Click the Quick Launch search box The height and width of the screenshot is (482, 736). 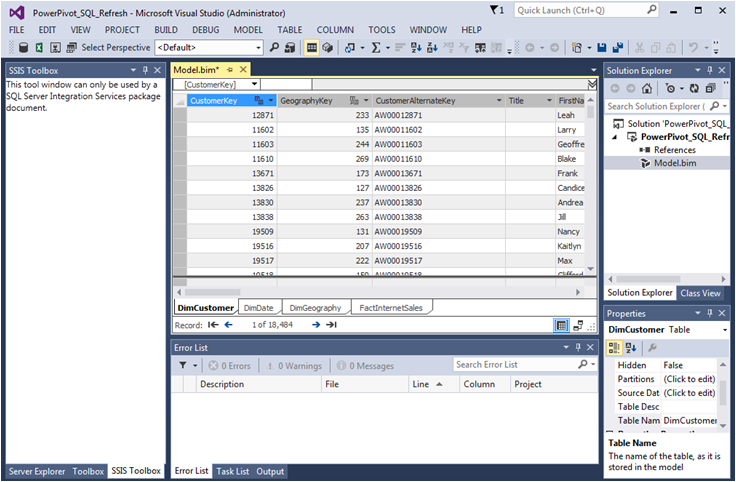[586, 10]
